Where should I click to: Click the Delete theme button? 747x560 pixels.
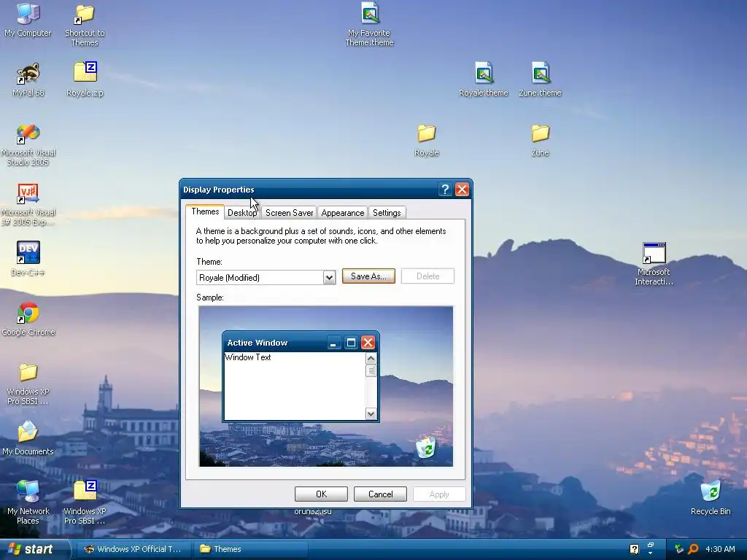(x=427, y=276)
